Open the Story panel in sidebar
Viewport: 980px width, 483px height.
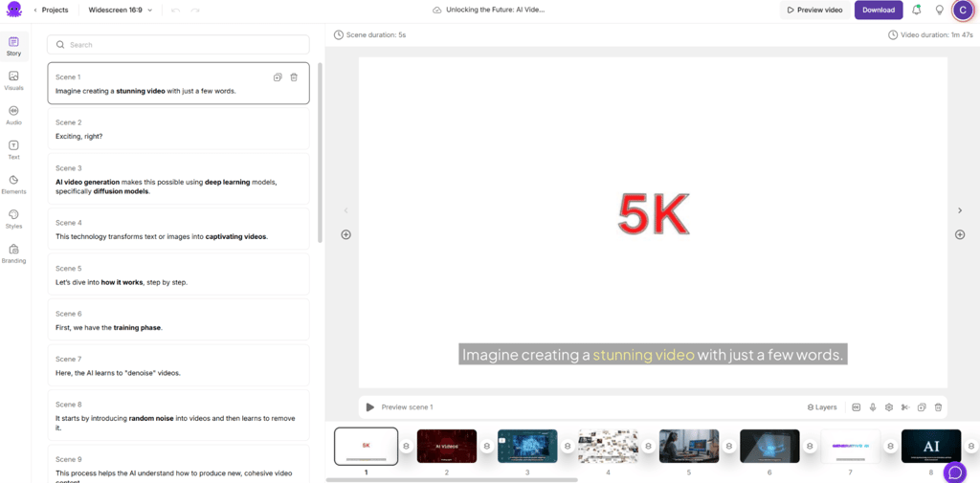click(x=13, y=47)
